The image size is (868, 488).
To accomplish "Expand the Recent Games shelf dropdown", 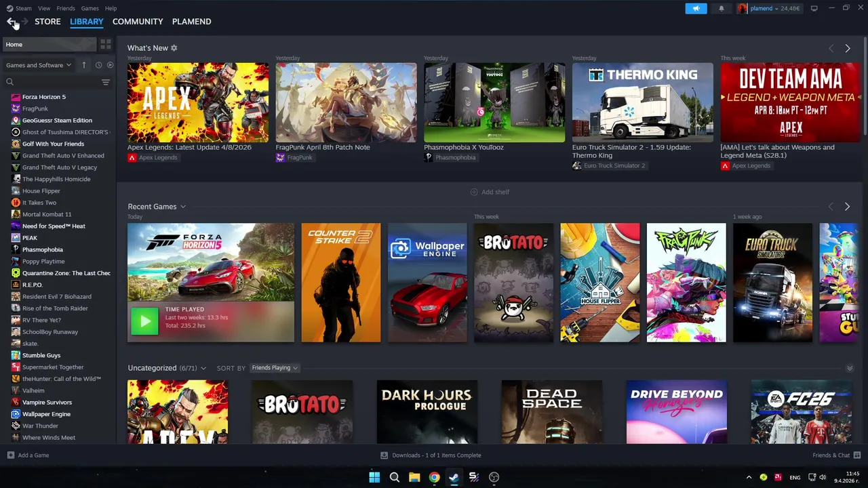I will point(182,207).
